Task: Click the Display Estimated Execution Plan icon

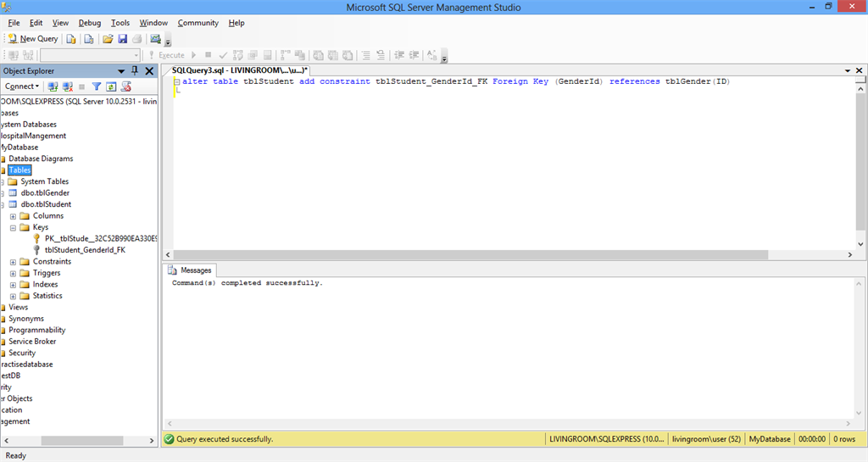Action: pos(238,55)
